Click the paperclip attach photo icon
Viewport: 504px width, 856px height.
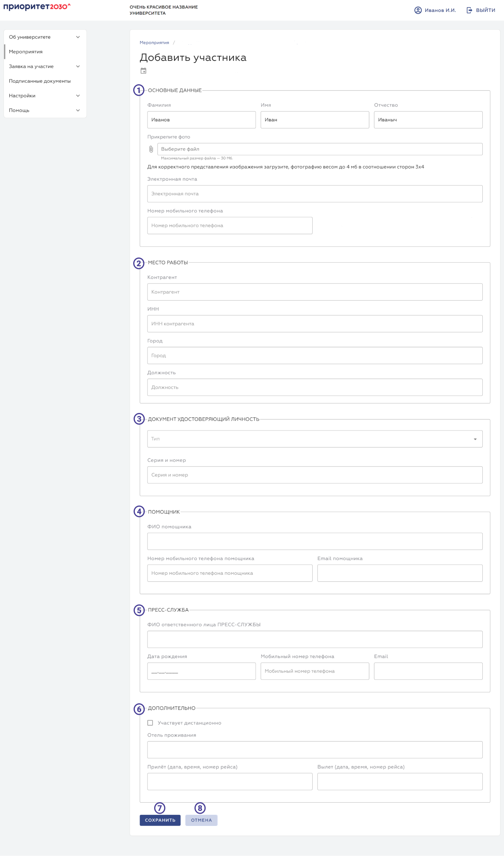151,149
